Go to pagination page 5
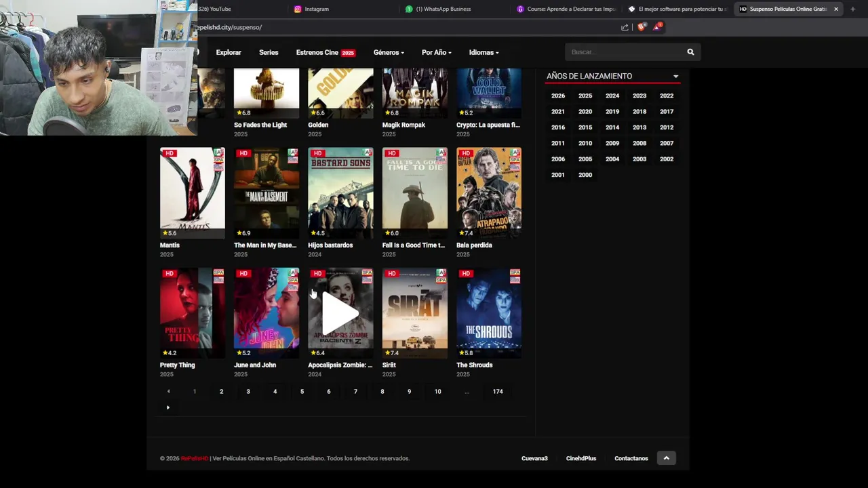 (302, 391)
